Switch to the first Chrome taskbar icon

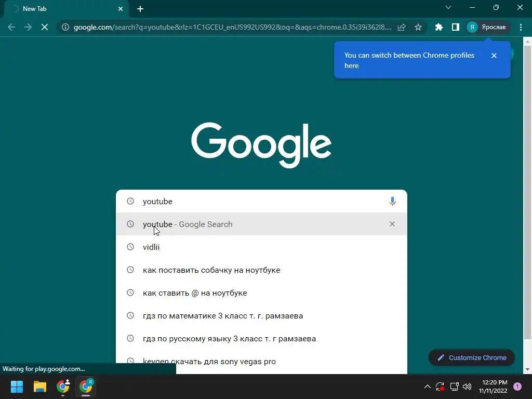click(x=63, y=387)
